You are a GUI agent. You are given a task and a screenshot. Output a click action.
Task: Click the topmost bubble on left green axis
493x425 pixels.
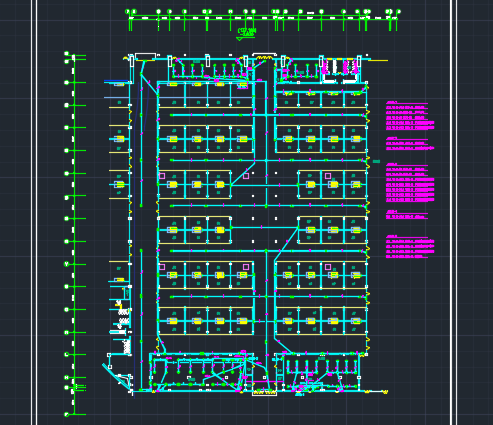[x=66, y=53]
